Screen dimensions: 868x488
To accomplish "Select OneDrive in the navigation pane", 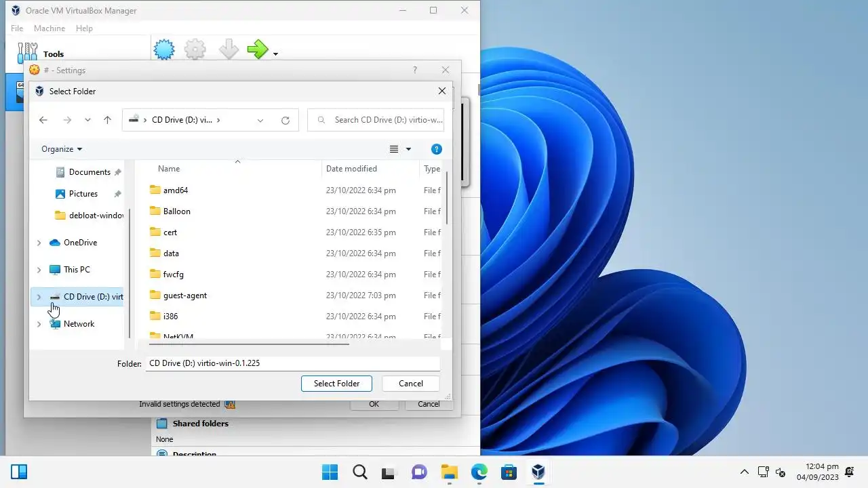I will (x=80, y=243).
